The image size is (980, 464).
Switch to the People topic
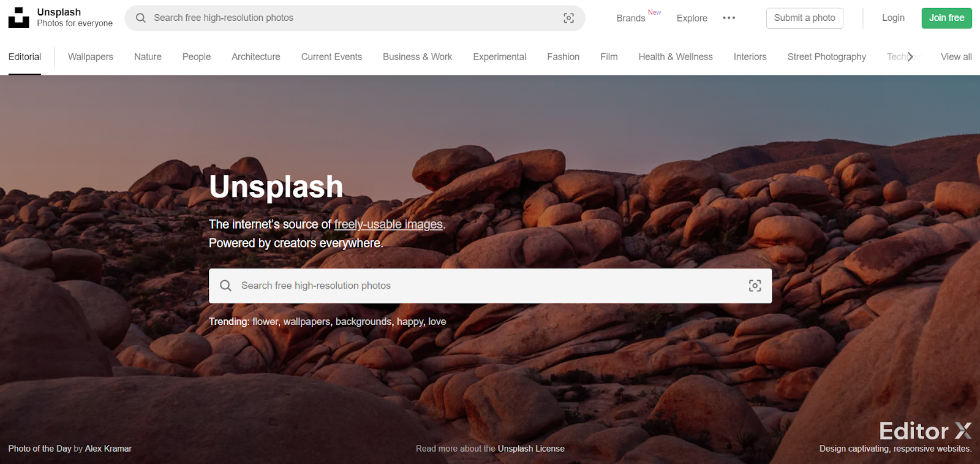coord(197,56)
